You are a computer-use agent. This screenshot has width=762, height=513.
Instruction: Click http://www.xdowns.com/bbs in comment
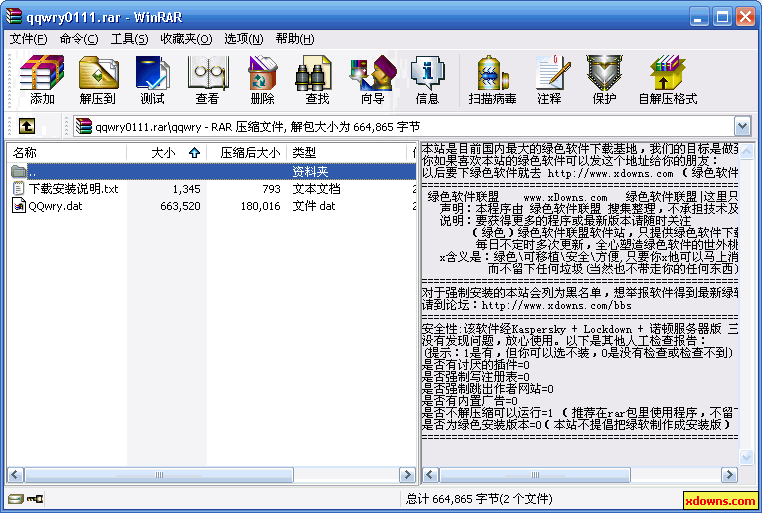click(556, 306)
